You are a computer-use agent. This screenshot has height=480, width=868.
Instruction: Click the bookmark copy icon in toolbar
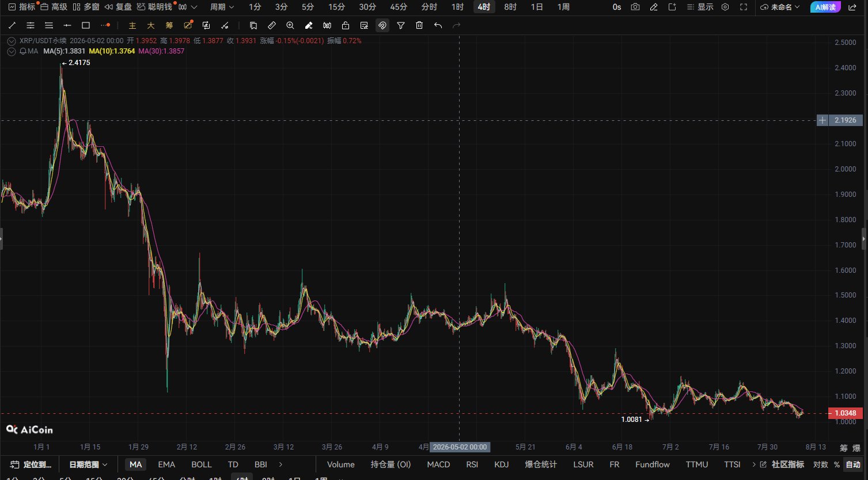(253, 25)
